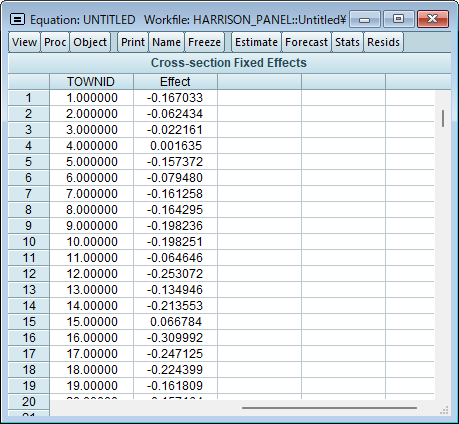Select row header 19
Image resolution: width=459 pixels, height=424 pixels.
point(29,386)
